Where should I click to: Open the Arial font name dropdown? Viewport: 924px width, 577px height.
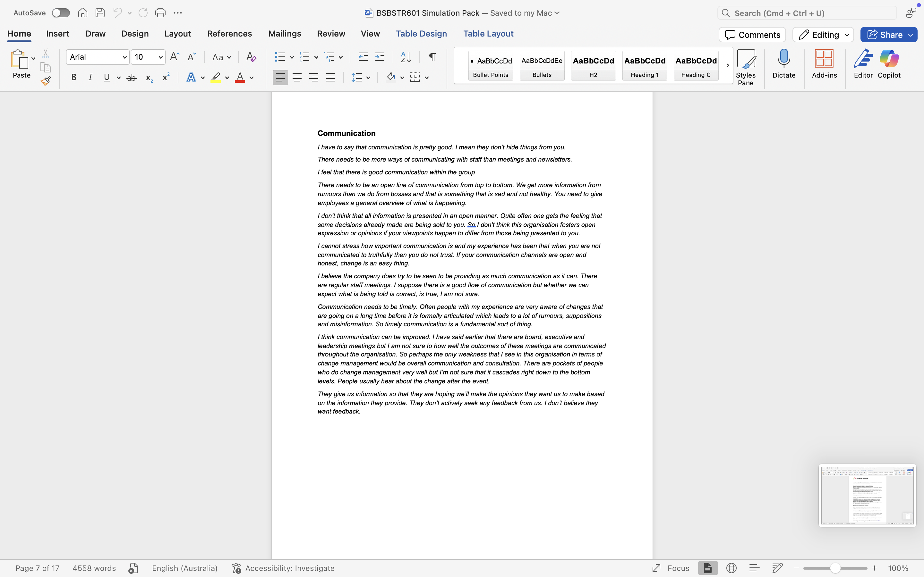point(124,57)
